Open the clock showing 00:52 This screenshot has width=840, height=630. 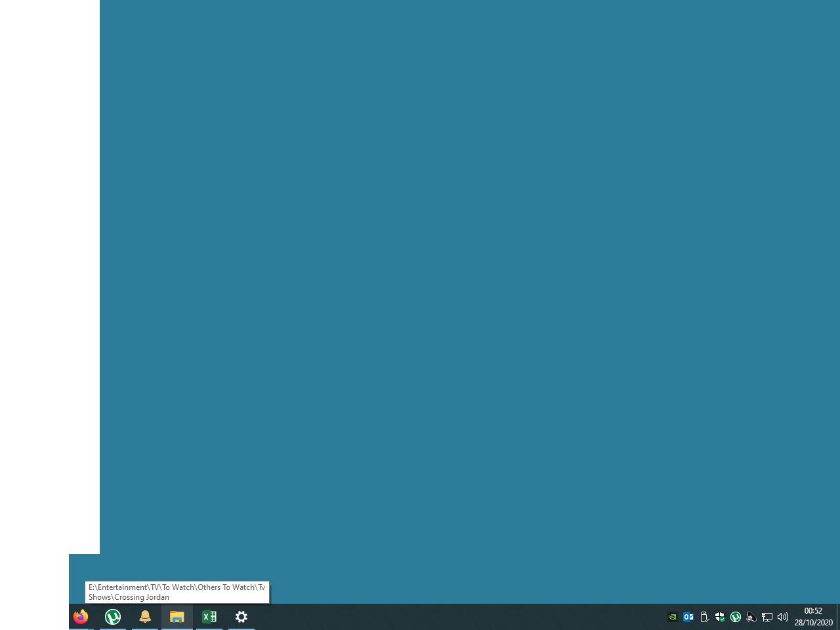[x=814, y=617]
